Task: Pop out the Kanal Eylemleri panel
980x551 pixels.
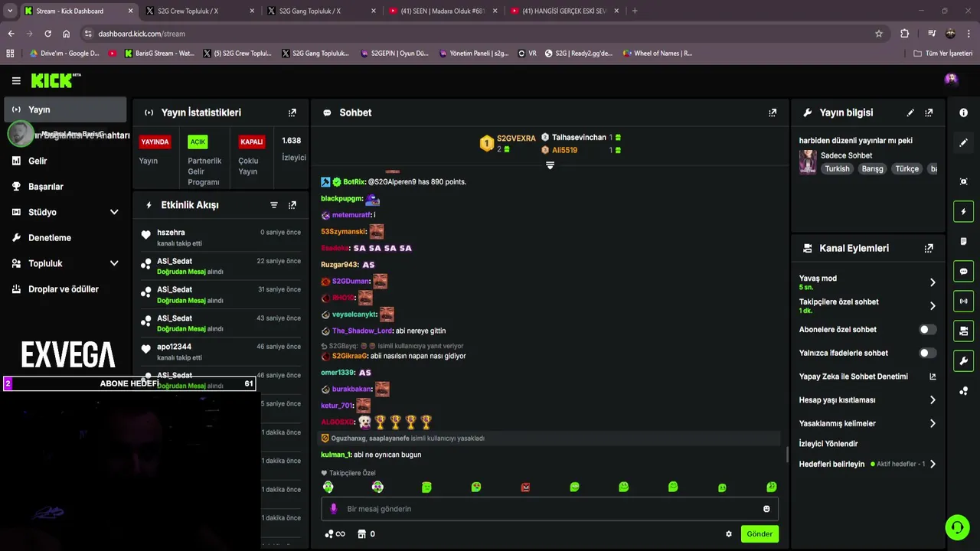Action: [929, 248]
